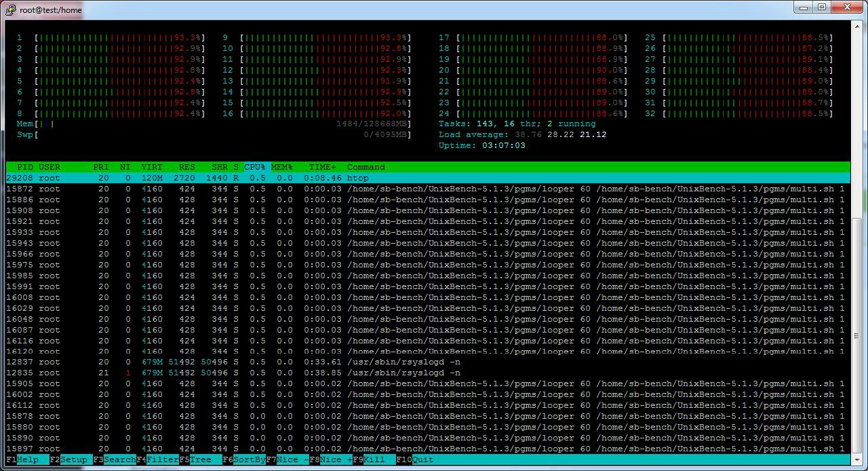Select process row with PID 15943

tap(427, 243)
